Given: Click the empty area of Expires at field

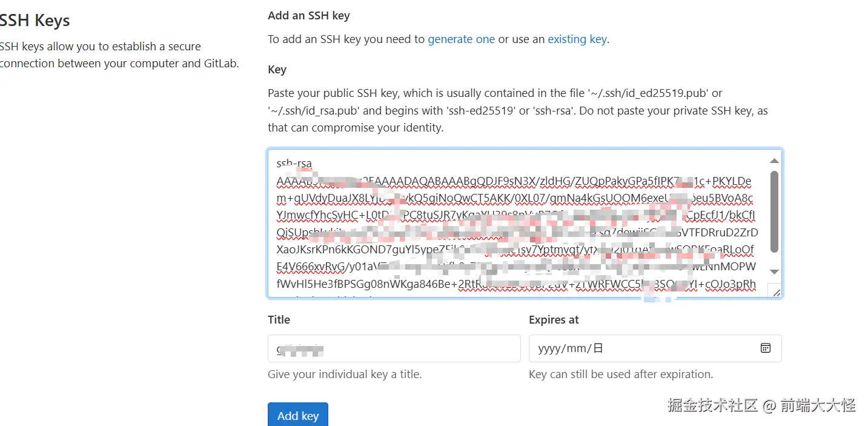Looking at the screenshot, I should tap(678, 348).
